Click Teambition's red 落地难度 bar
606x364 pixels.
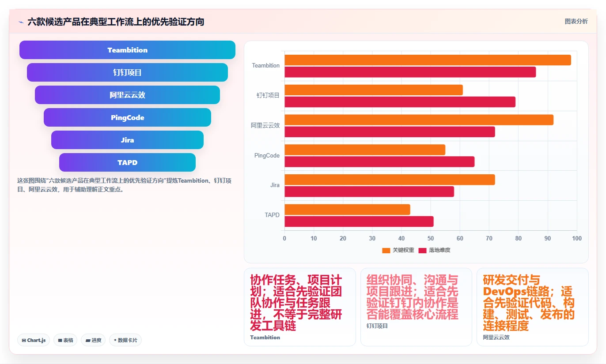tap(410, 72)
